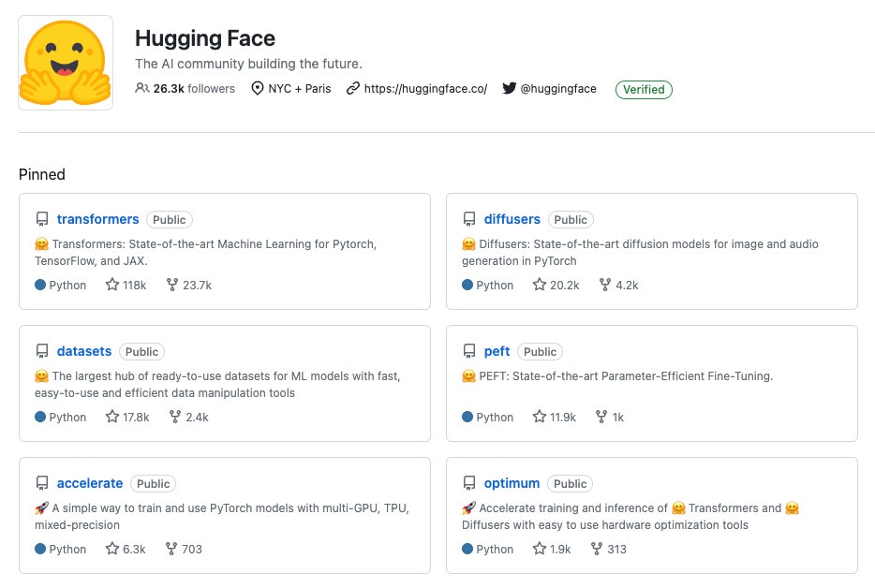875x588 pixels.
Task: Click the Hugging Face avatar logo
Action: pos(66,63)
